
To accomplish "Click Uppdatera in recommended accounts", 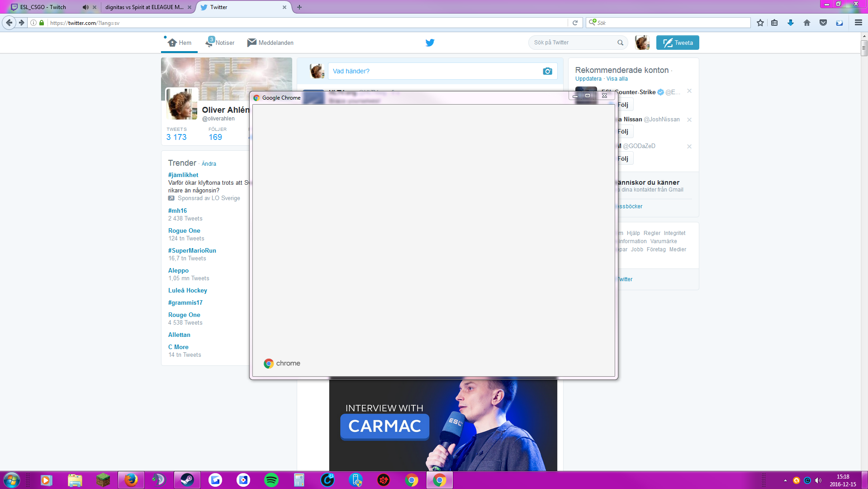I will [x=588, y=79].
